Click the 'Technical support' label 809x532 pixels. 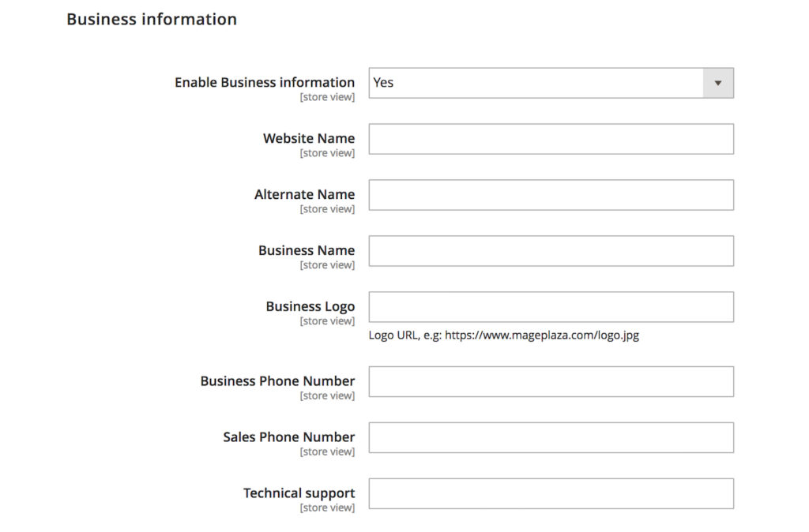[x=299, y=493]
